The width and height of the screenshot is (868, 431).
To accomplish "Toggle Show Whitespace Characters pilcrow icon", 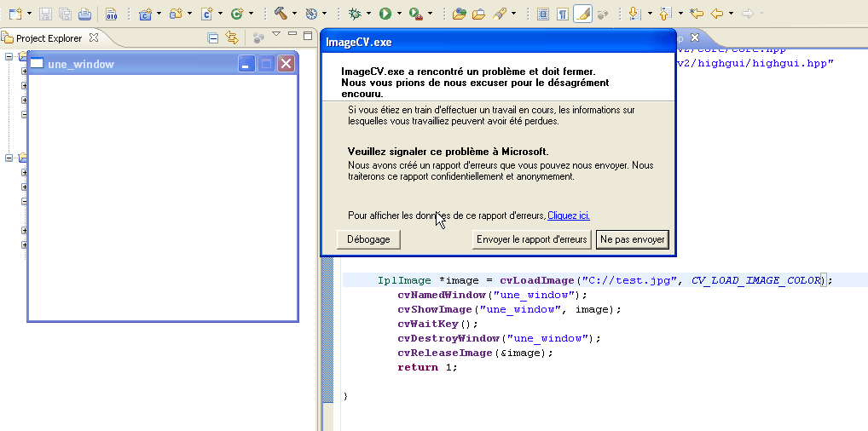I will coord(563,14).
